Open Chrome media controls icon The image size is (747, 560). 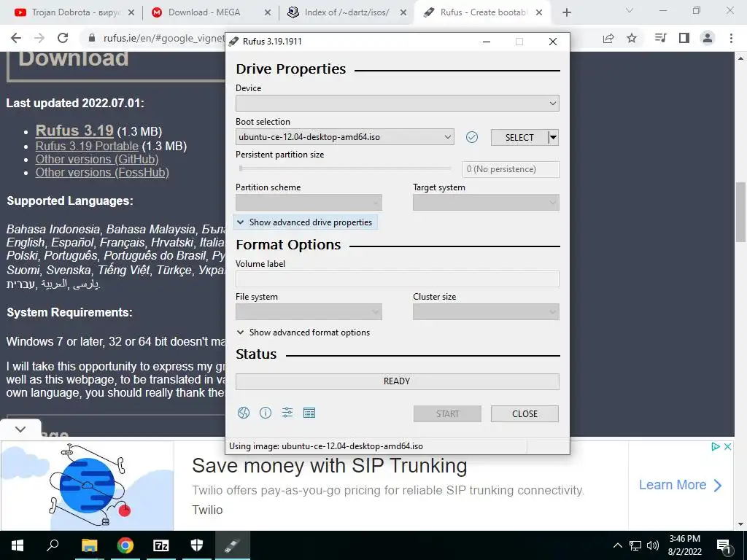[660, 38]
